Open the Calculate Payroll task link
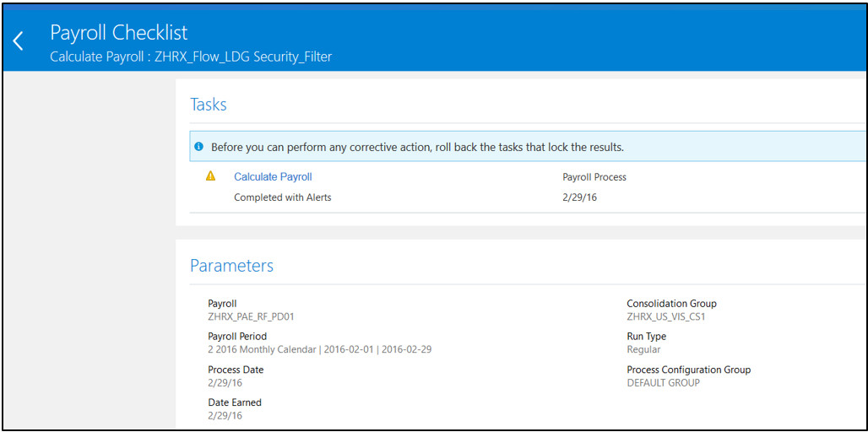The width and height of the screenshot is (868, 432). click(x=273, y=177)
